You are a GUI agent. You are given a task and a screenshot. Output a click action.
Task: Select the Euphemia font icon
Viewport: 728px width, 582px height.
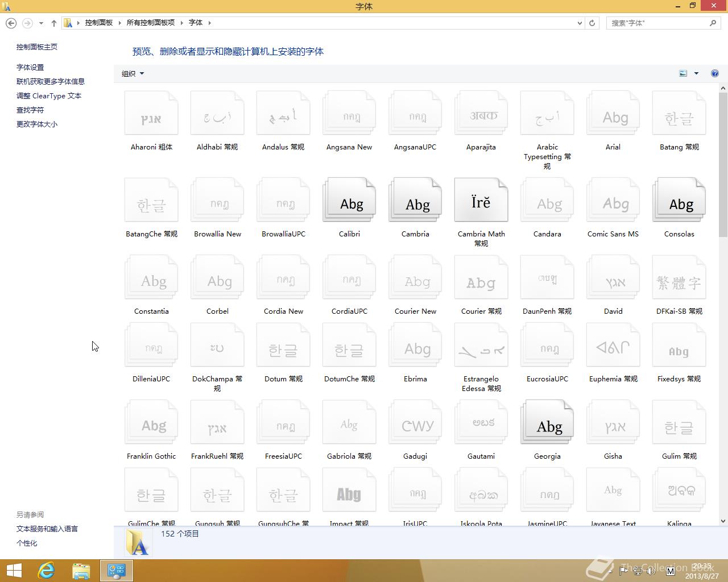click(x=613, y=345)
